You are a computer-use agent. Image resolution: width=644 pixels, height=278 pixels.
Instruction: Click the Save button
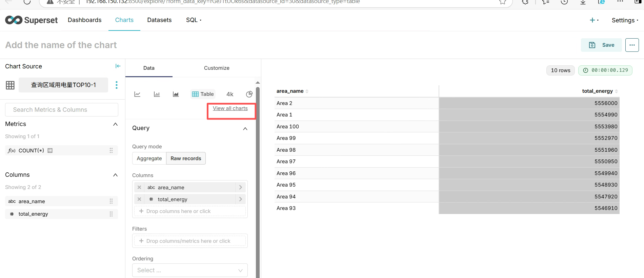pos(601,45)
